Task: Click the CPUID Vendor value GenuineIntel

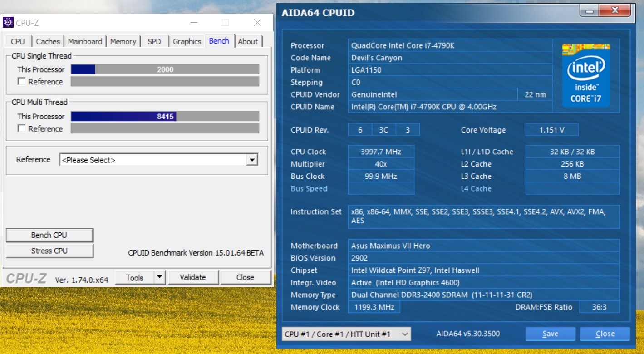Action: click(x=433, y=94)
